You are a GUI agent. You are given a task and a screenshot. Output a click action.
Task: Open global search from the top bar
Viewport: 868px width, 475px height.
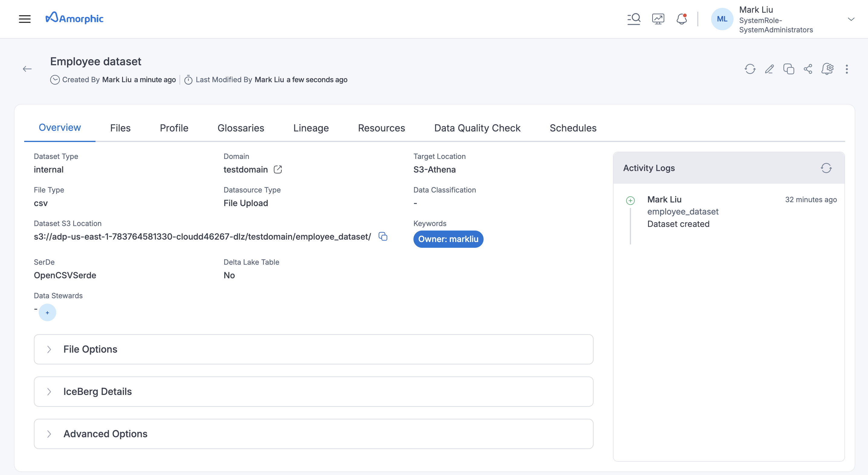[x=634, y=18]
